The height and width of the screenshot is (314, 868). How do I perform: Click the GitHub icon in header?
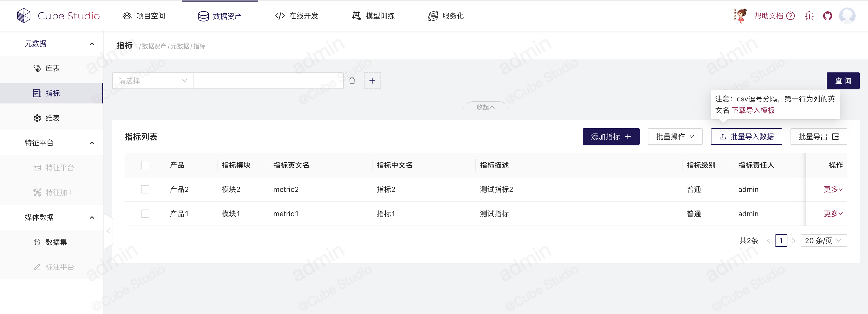click(x=827, y=16)
